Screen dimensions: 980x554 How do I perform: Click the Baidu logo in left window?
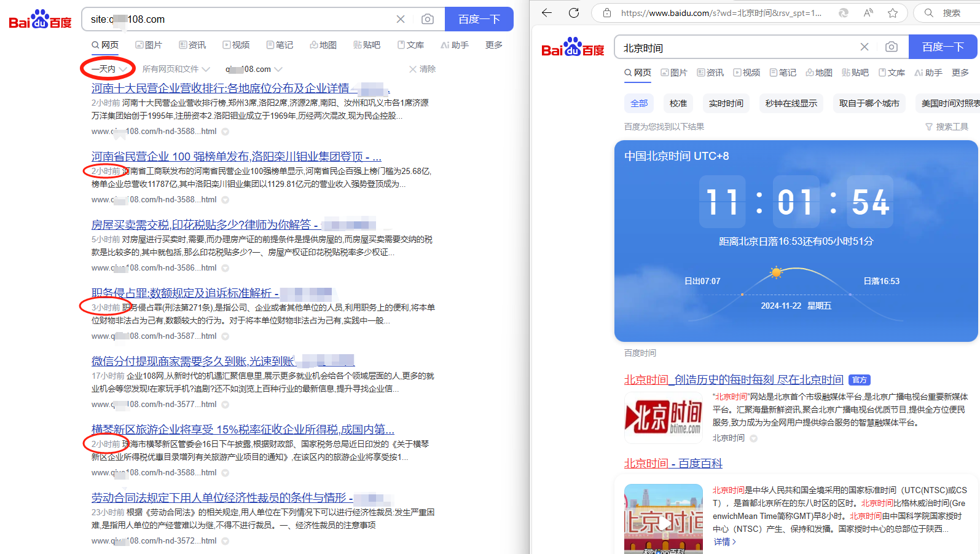pos(40,20)
